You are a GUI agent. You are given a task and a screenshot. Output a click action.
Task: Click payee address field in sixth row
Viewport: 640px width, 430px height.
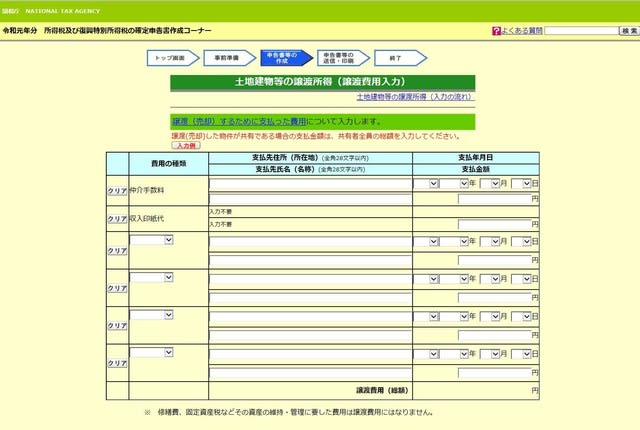(310, 355)
